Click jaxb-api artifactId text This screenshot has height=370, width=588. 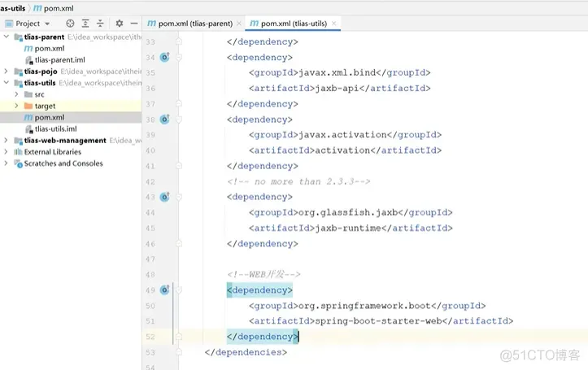click(x=338, y=88)
